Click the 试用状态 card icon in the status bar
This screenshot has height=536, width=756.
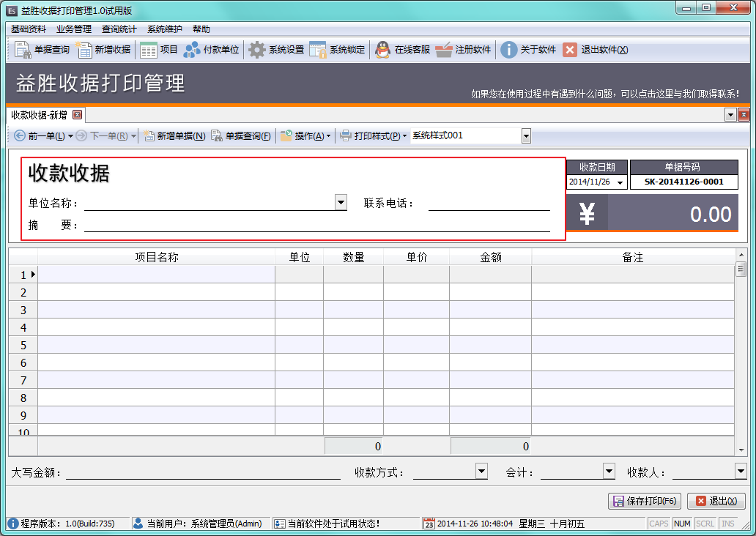(279, 524)
